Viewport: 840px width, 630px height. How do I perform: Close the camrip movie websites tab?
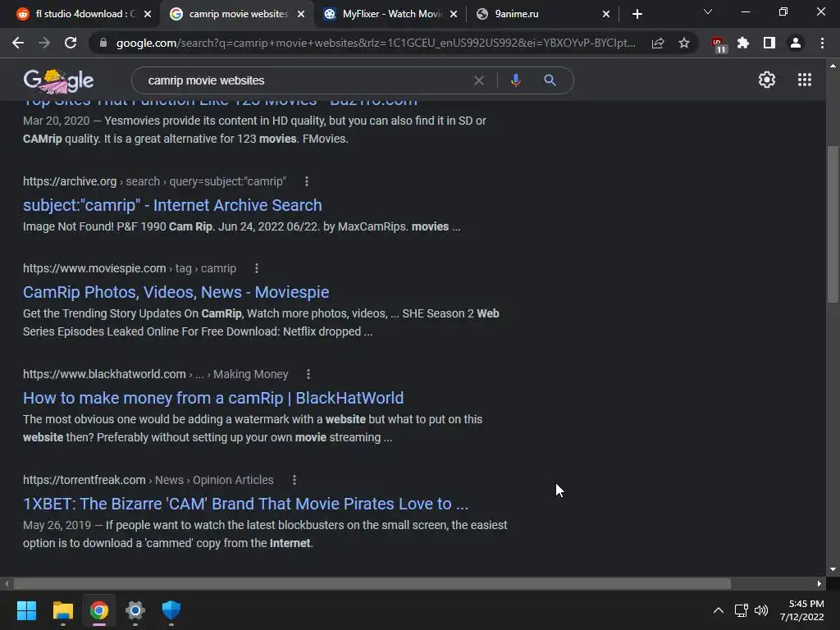pyautogui.click(x=301, y=14)
